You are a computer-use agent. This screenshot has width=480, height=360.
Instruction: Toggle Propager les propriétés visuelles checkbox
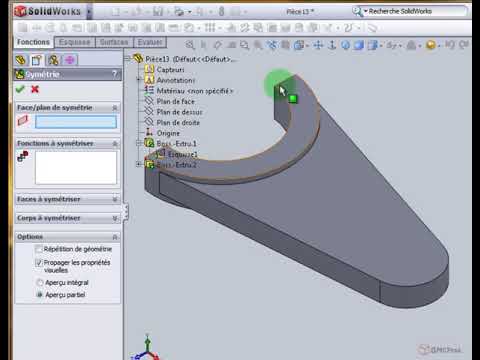pyautogui.click(x=39, y=262)
